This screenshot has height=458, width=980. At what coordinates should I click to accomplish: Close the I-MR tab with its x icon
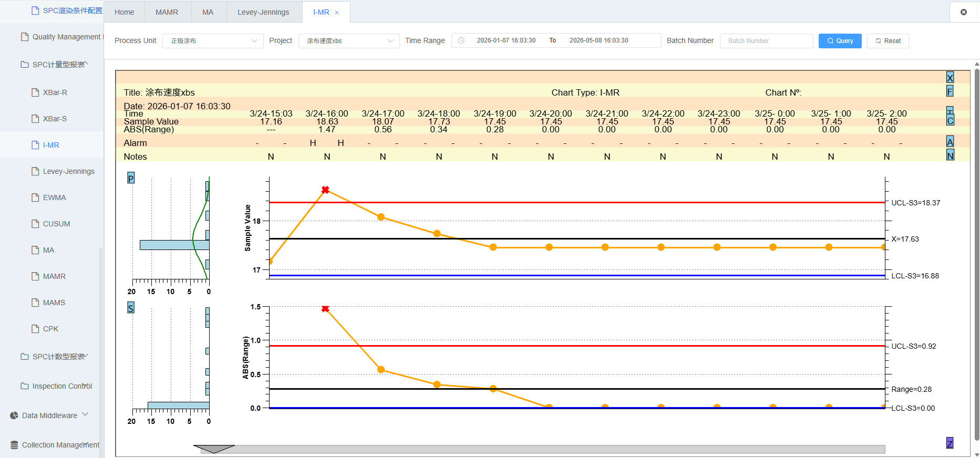pos(337,13)
